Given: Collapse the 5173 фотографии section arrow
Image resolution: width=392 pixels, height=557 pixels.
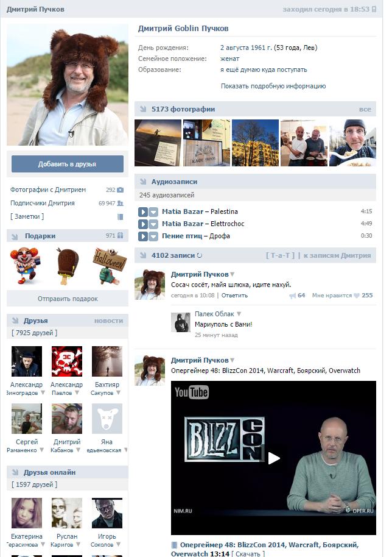Looking at the screenshot, I should click(x=143, y=109).
